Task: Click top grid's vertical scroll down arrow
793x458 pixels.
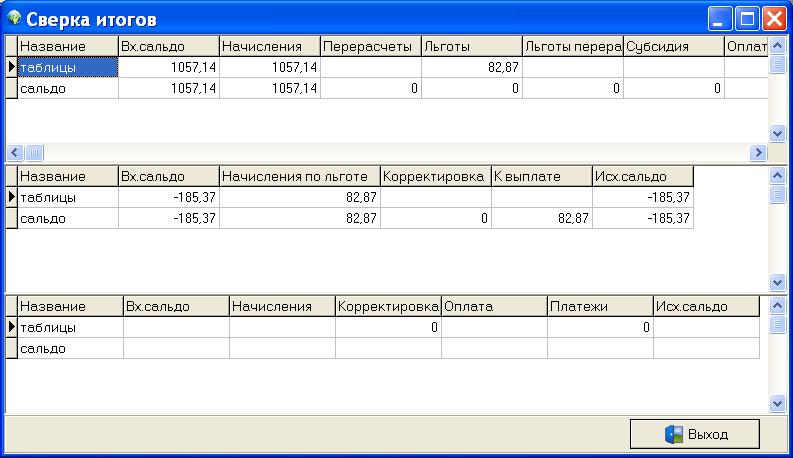Action: point(778,133)
